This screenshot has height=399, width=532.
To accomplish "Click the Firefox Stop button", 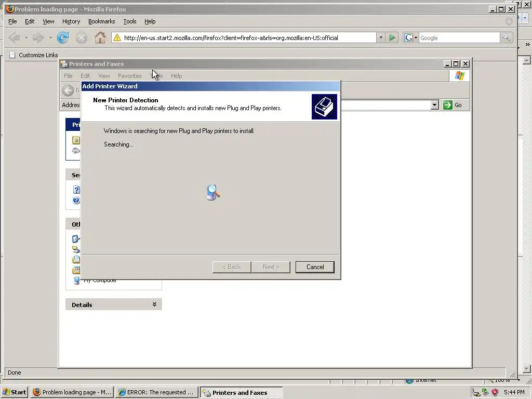I will [x=82, y=37].
